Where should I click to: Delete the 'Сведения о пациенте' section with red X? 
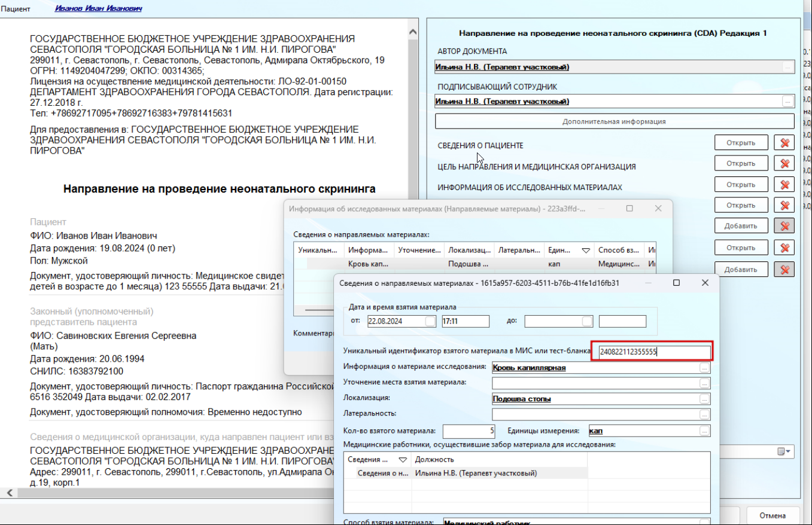[784, 143]
